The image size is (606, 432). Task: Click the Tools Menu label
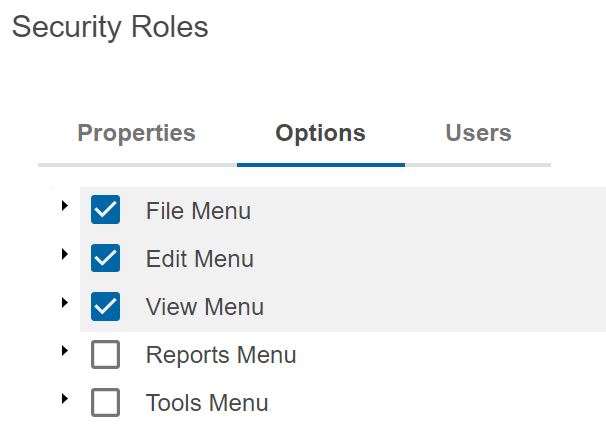coord(207,403)
